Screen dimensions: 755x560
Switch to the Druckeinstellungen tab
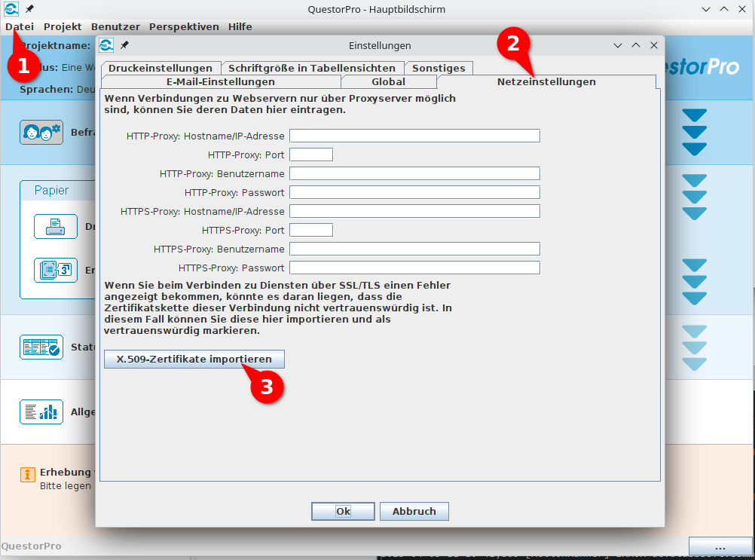[x=160, y=68]
